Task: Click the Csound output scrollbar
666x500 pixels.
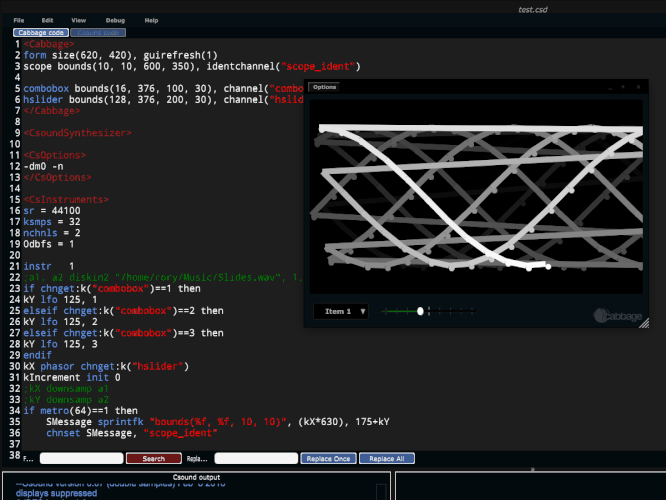Action: (x=381, y=492)
